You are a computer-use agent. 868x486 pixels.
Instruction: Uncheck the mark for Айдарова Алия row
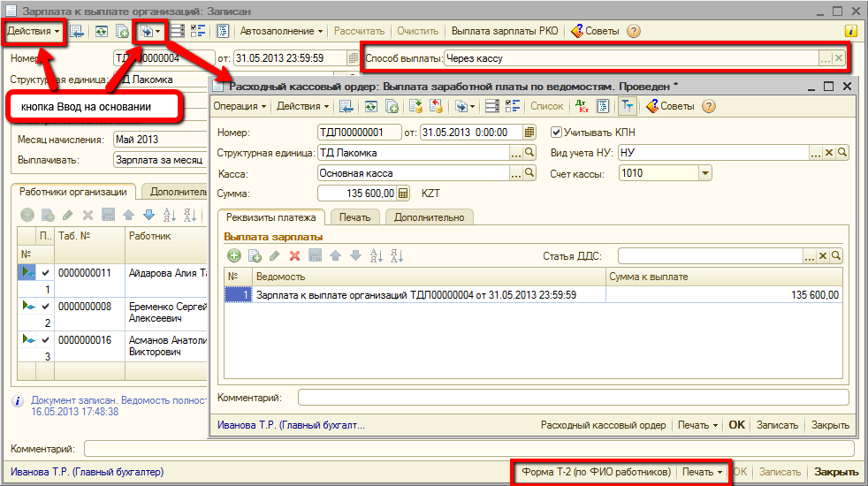[45, 273]
